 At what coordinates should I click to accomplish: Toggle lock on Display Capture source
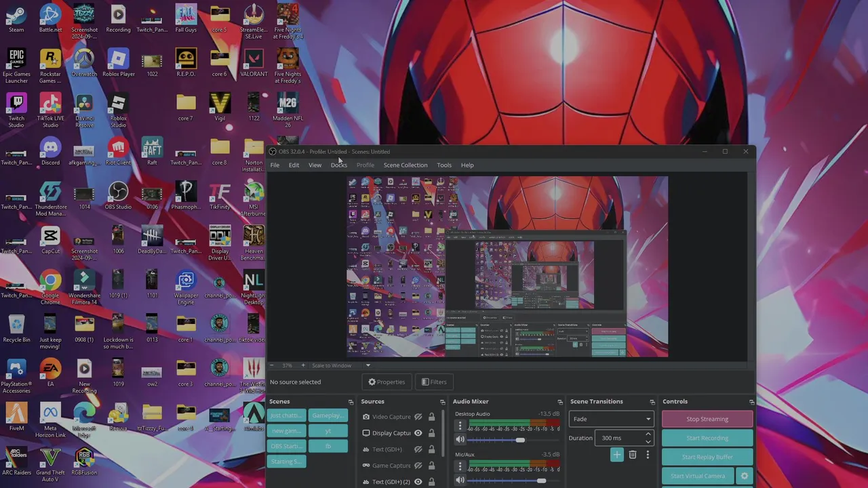(x=431, y=433)
